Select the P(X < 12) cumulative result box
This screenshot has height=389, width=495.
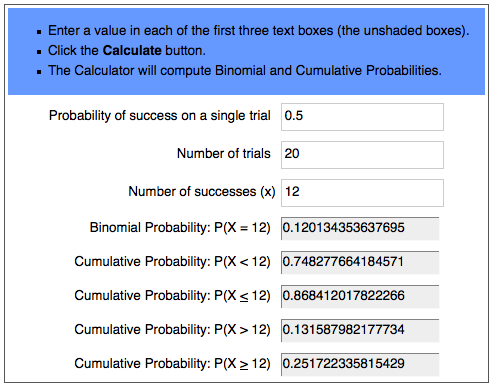point(360,262)
